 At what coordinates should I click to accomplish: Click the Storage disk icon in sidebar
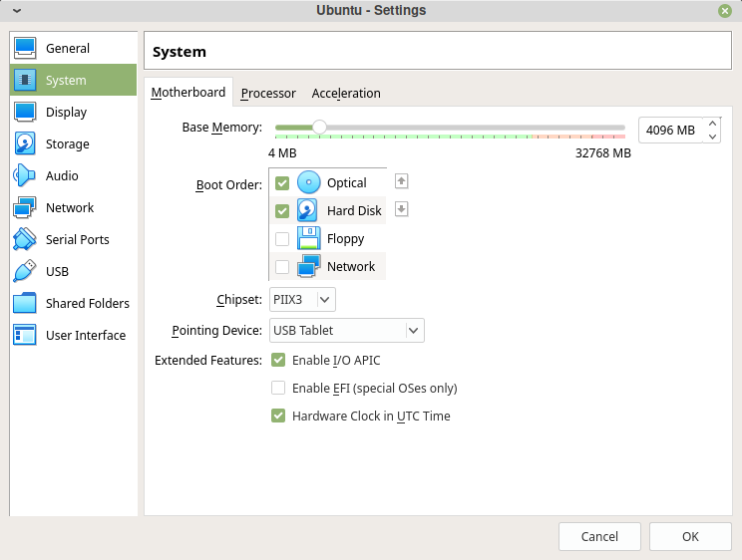(x=25, y=143)
